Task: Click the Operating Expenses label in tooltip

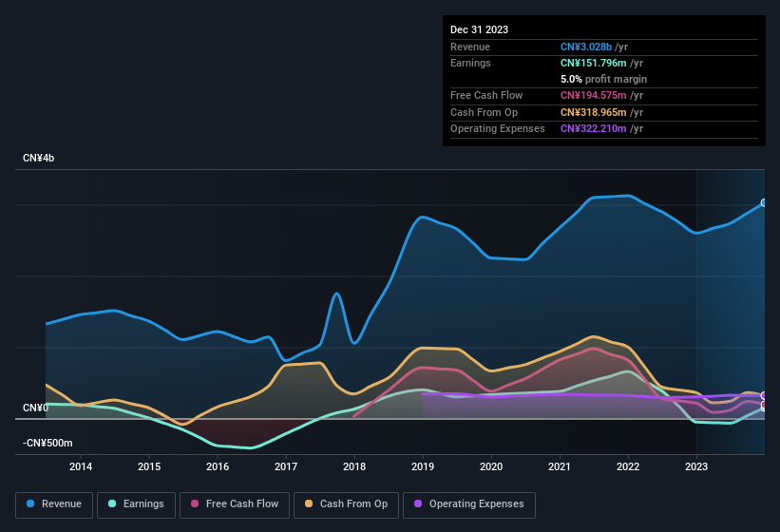Action: point(498,129)
